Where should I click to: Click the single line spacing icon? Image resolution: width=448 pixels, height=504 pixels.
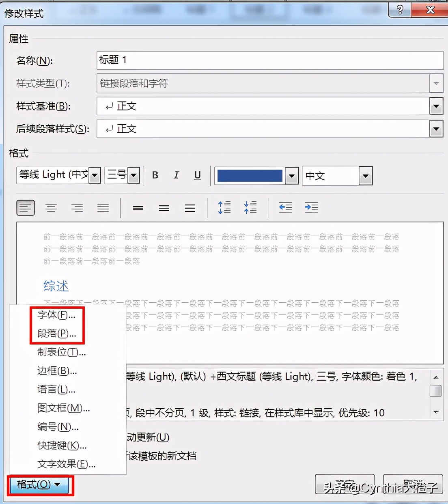pos(138,207)
